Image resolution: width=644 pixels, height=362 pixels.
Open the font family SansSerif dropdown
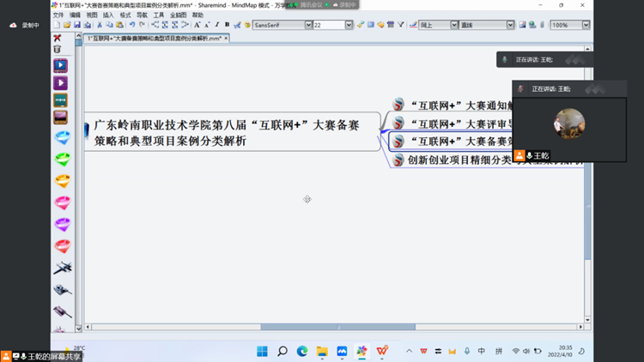[308, 25]
